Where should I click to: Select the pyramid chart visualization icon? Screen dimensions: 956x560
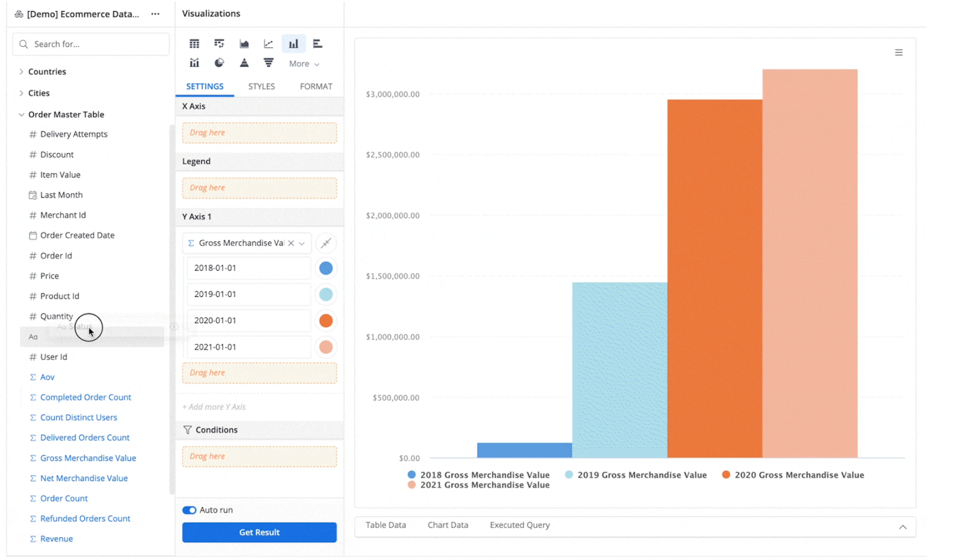click(x=244, y=63)
